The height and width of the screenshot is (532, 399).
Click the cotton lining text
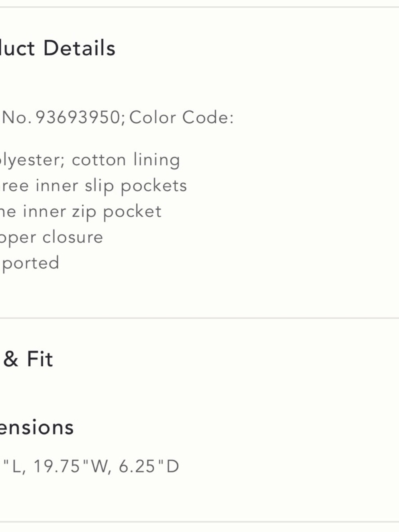(126, 160)
